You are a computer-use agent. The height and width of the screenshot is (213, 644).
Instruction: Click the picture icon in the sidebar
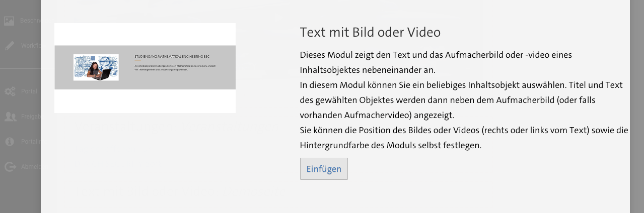(x=9, y=21)
